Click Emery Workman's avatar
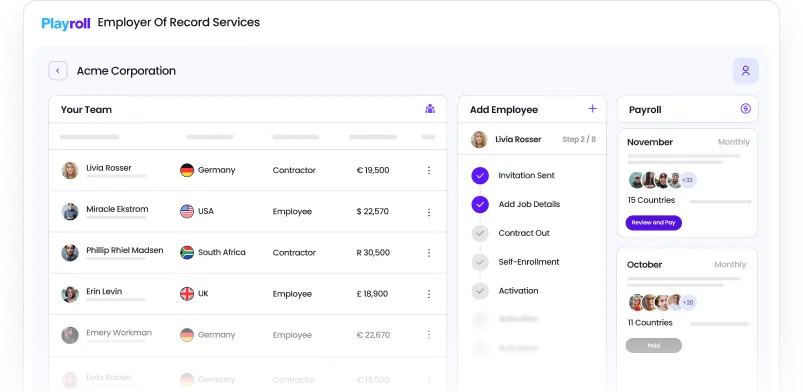 70,335
